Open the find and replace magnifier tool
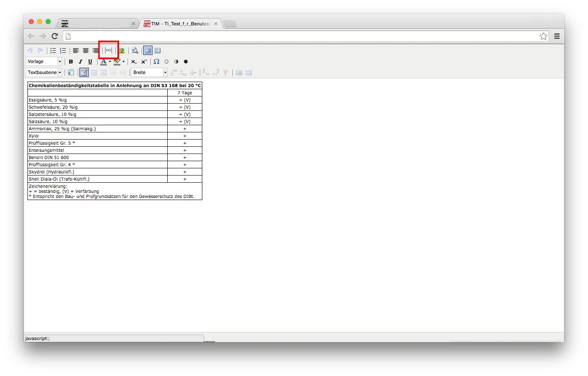Screen dimensions: 588x376 [135, 51]
